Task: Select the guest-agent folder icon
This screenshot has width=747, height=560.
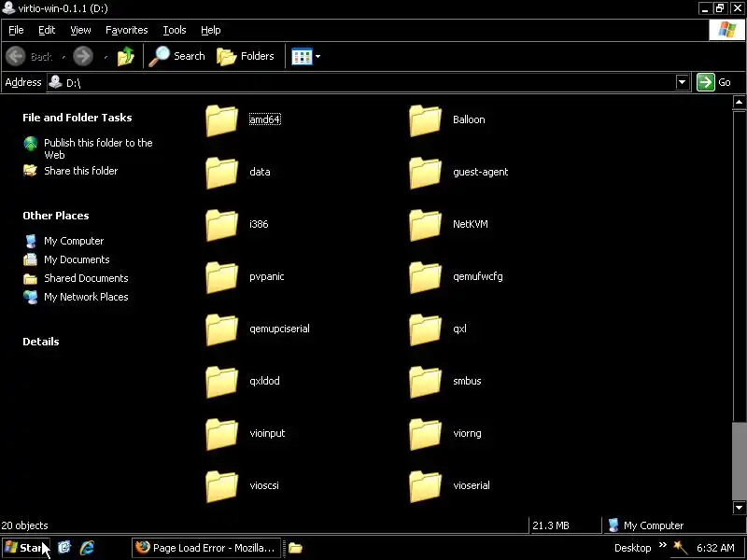Action: (x=425, y=173)
